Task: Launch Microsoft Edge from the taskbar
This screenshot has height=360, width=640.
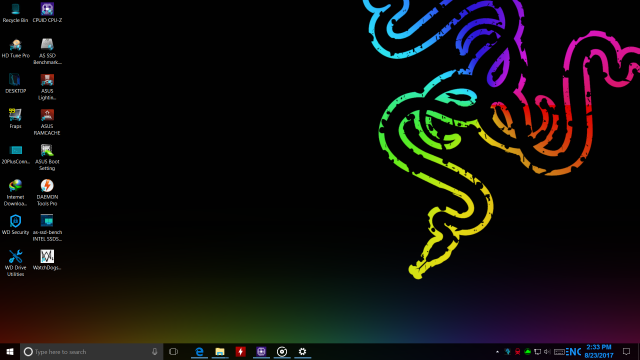Action: click(199, 351)
